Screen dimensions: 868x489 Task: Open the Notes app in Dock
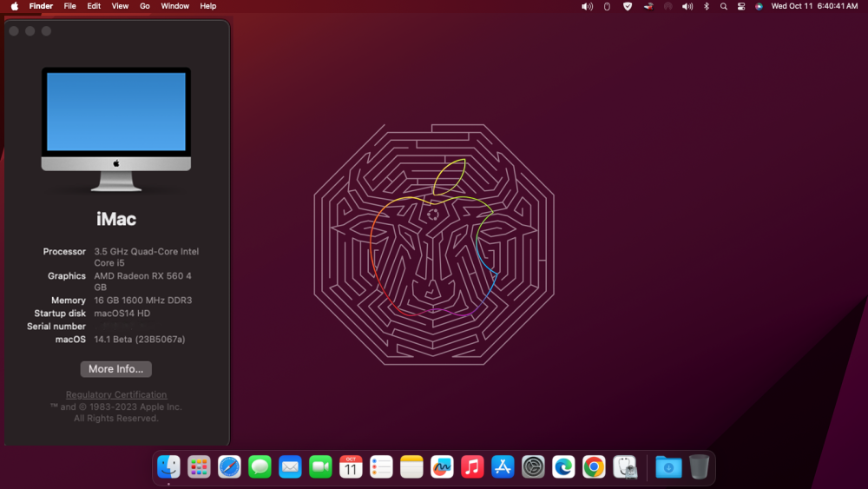411,466
